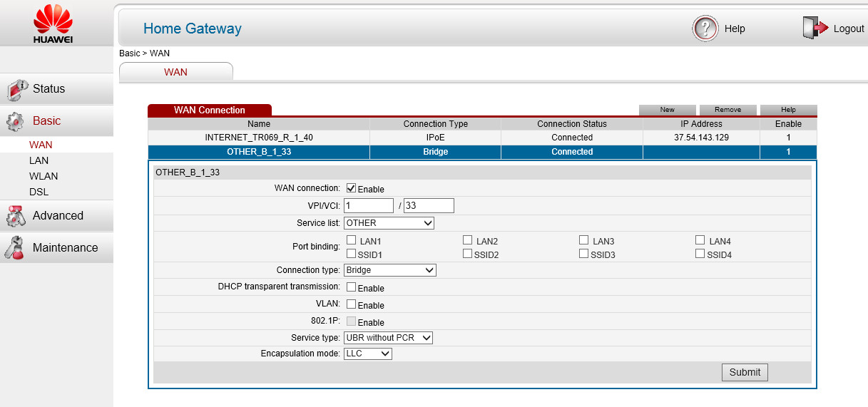Screen dimensions: 868x407
Task: Click the IPoE connection type cell
Action: (x=435, y=138)
